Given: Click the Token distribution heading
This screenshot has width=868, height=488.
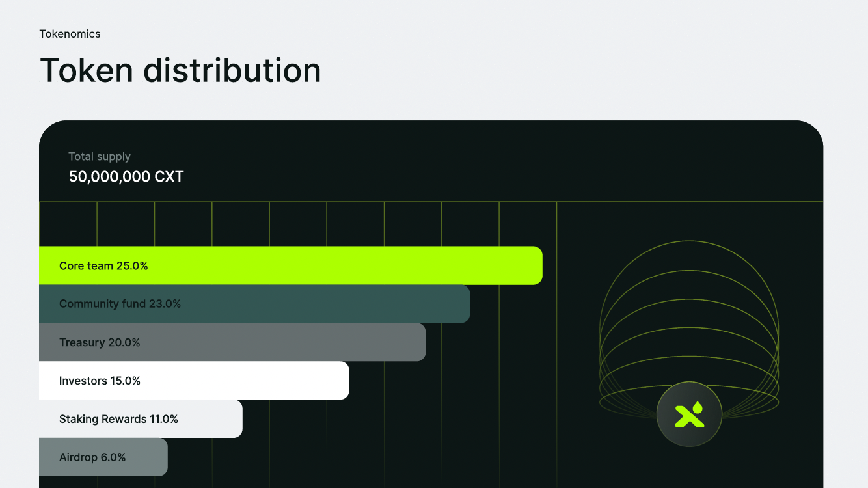Looking at the screenshot, I should coord(180,70).
